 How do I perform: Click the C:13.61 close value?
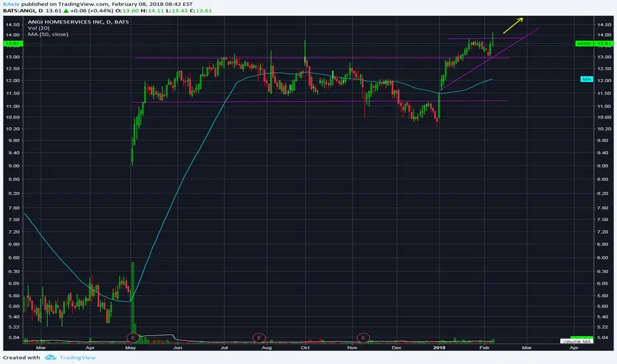tap(201, 11)
